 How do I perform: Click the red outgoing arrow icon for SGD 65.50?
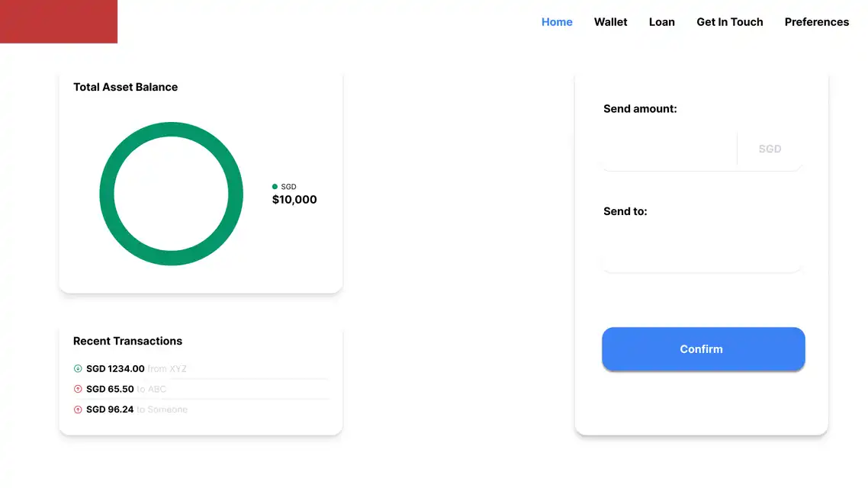[78, 390]
